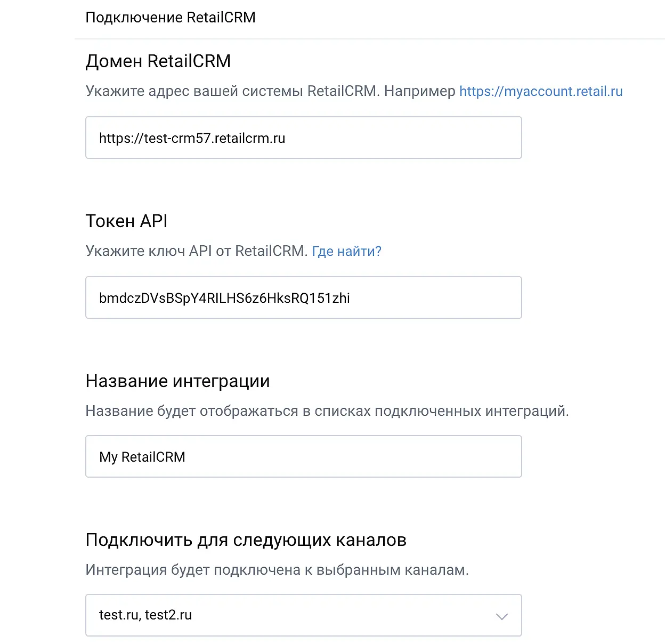
Task: Click the "Укажите ключ API от RetailCRM" hint
Action: coord(196,251)
